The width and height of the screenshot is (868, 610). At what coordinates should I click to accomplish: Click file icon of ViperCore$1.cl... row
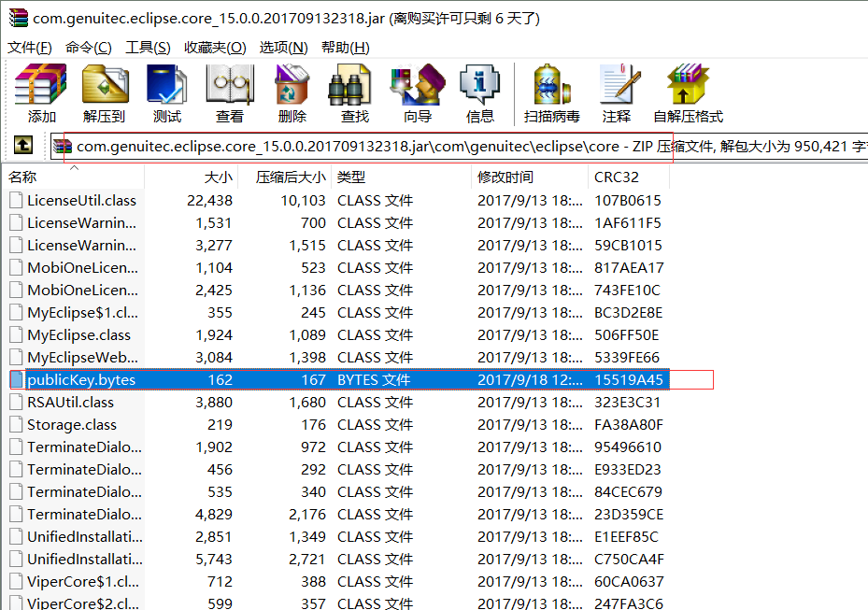tap(17, 582)
